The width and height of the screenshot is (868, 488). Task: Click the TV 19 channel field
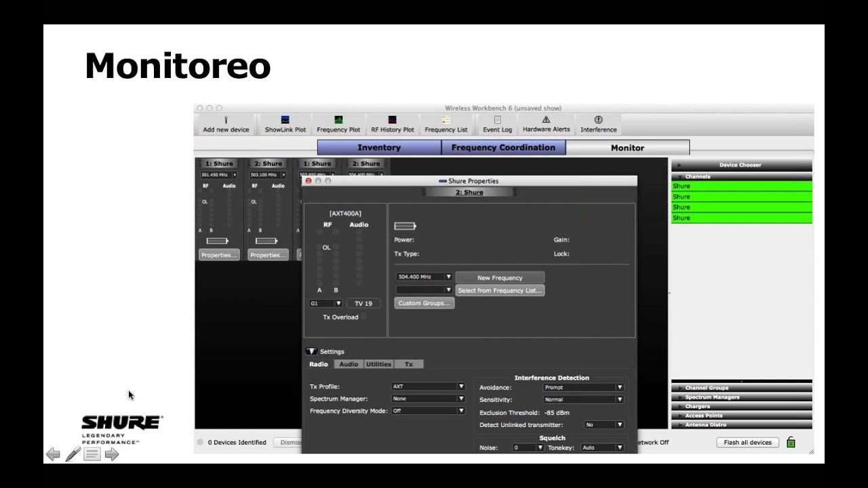click(363, 304)
